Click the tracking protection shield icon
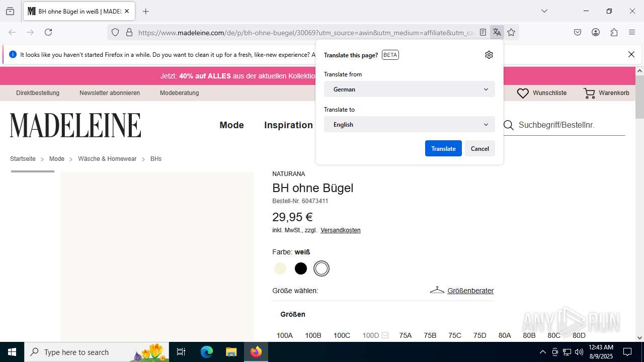 [x=115, y=32]
